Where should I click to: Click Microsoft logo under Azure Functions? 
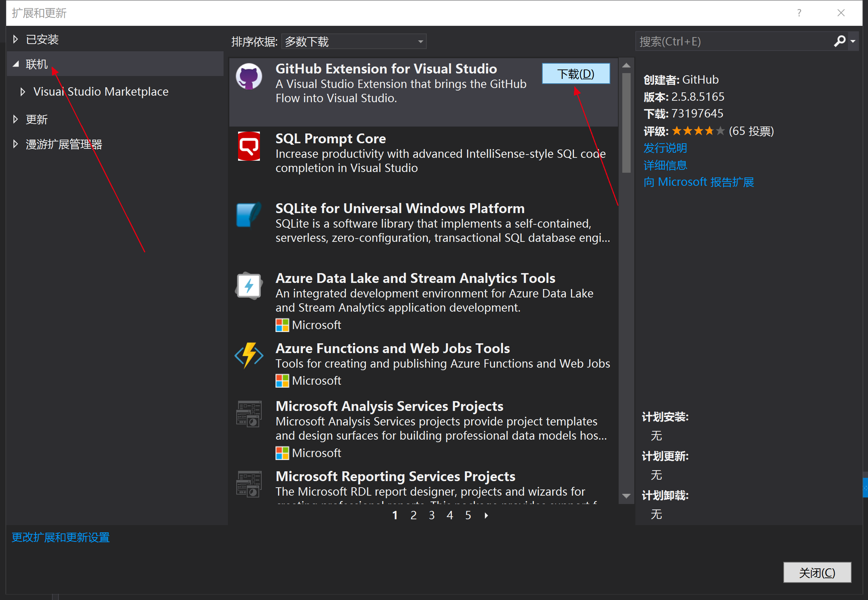(x=282, y=381)
